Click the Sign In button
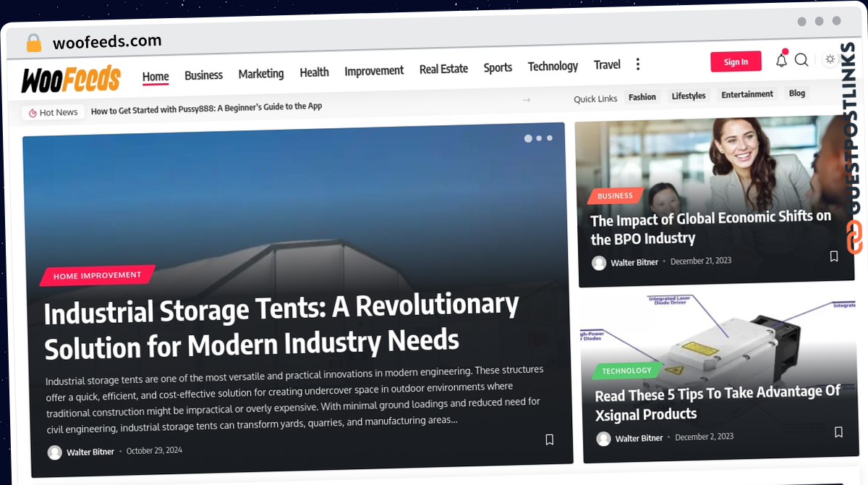The image size is (868, 485). [x=736, y=62]
